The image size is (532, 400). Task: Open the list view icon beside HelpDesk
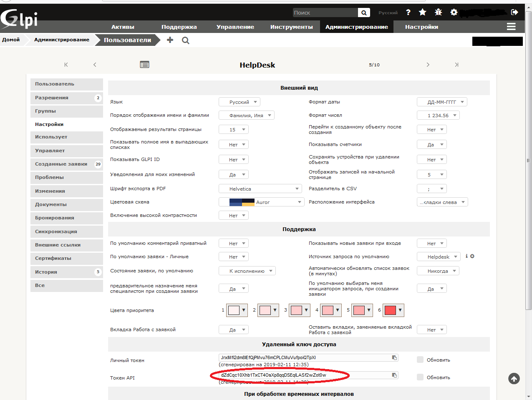[144, 65]
